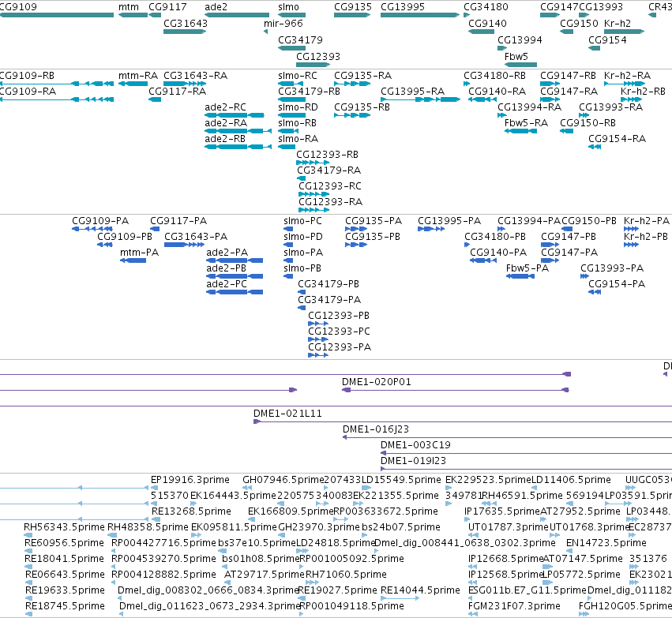Click EST EK166809.5prime
672x618 pixels.
tap(252, 519)
